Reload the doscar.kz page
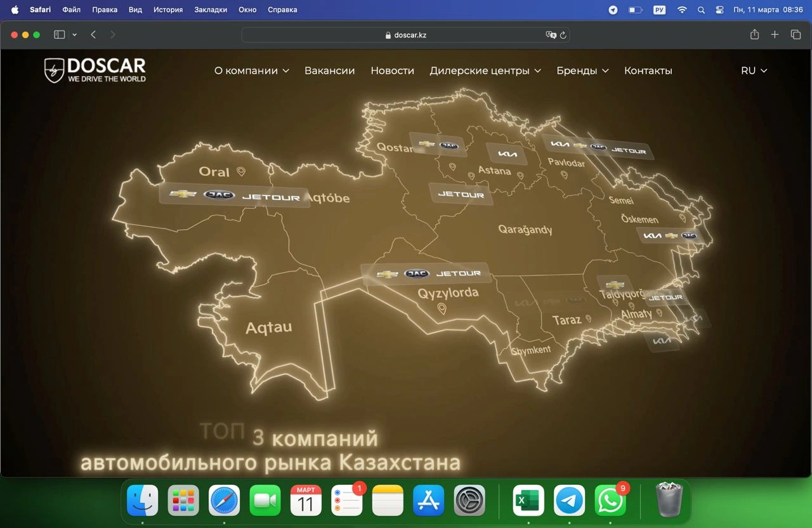The image size is (812, 528). (563, 35)
